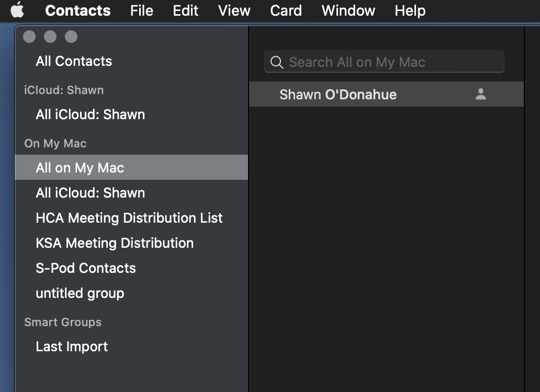Select the All on My Mac group
This screenshot has width=540, height=392.
tap(80, 168)
